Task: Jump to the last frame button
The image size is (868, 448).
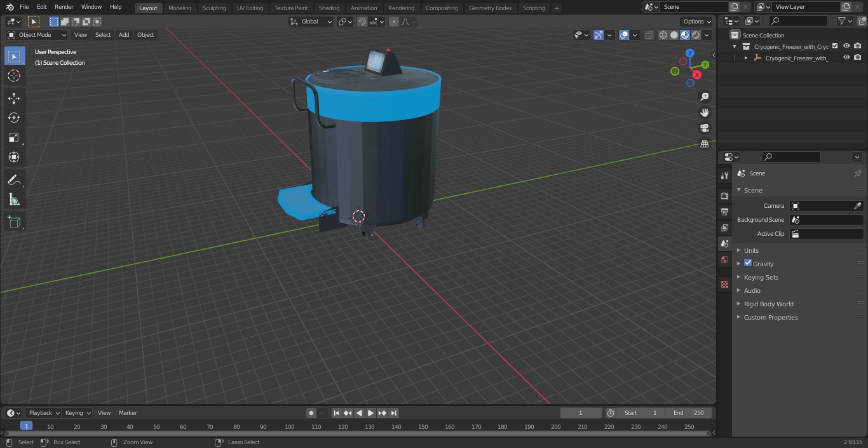Action: tap(393, 413)
